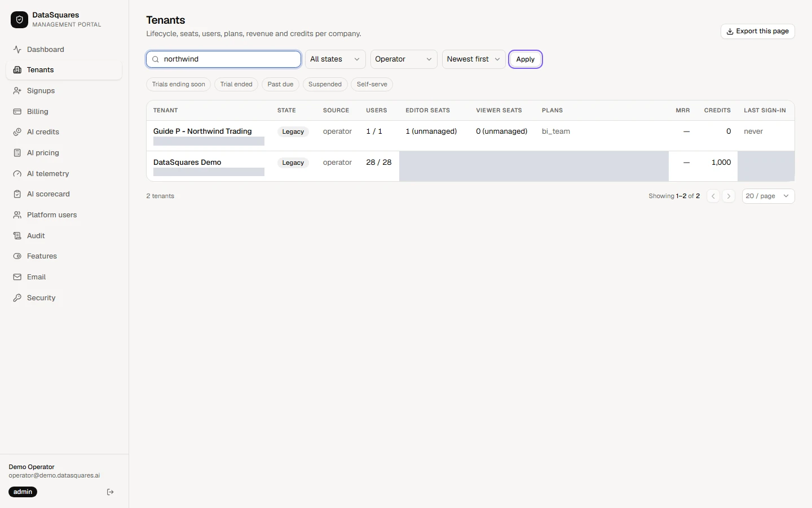Click the Features toggle icon
The height and width of the screenshot is (508, 812).
17,256
